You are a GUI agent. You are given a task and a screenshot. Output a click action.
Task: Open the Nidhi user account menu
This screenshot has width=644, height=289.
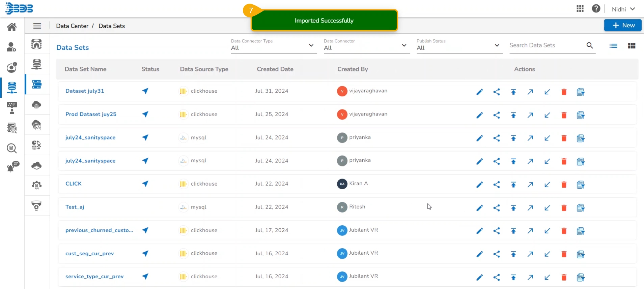(x=623, y=9)
